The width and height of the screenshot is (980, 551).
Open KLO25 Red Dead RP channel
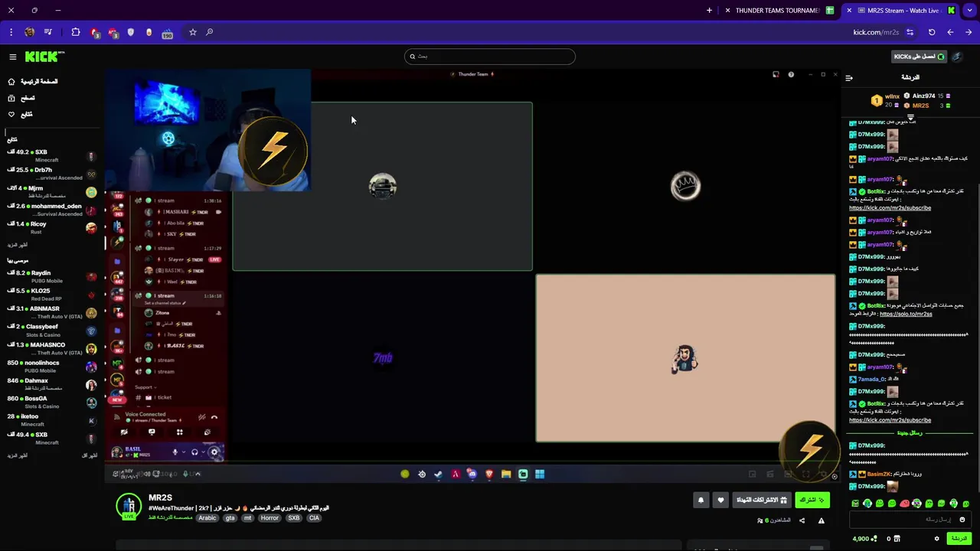tap(51, 295)
